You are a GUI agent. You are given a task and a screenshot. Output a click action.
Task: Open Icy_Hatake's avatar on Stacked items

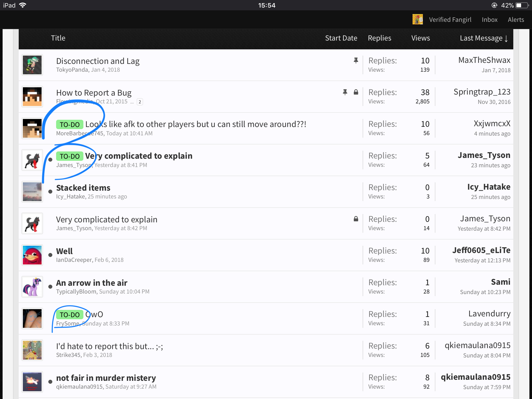point(32,192)
